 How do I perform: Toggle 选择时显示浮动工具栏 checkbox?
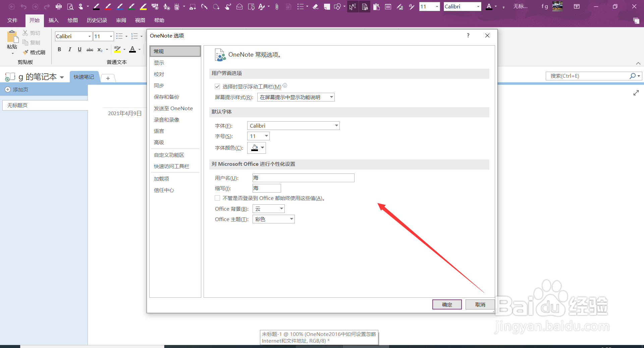tap(217, 86)
